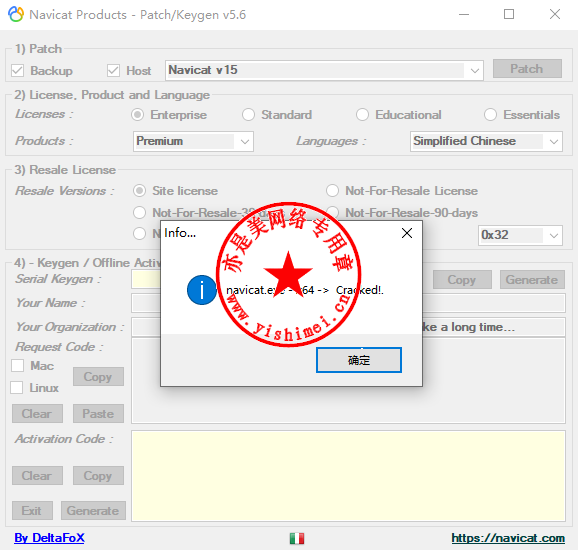Minimize the Patch/Keygen window
This screenshot has height=550, width=578.
point(464,14)
